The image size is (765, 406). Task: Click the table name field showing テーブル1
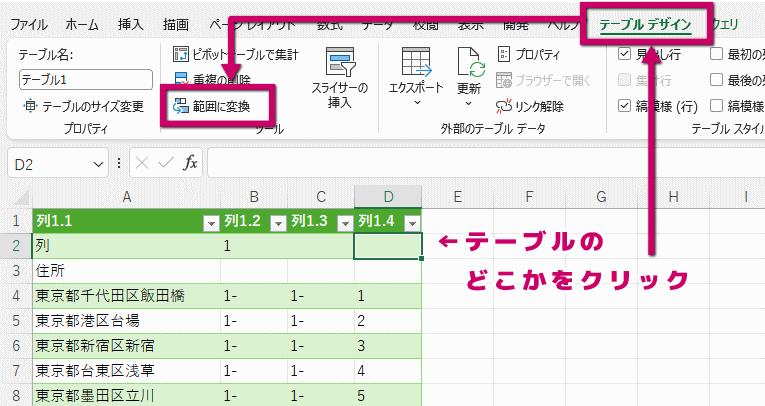coord(85,79)
